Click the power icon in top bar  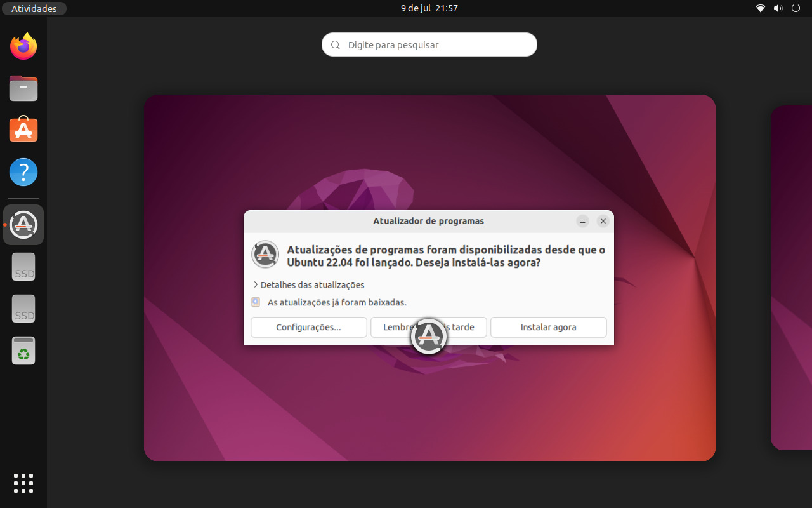pyautogui.click(x=796, y=8)
